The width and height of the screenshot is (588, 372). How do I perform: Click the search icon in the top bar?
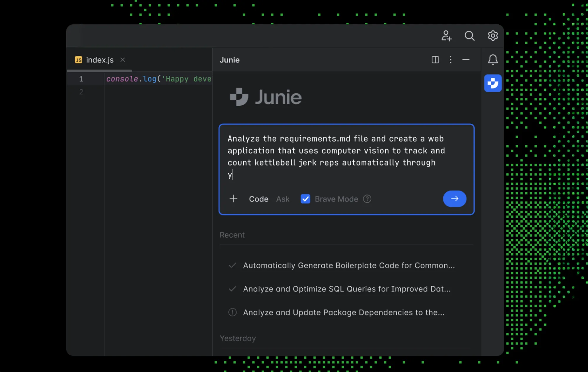point(470,36)
